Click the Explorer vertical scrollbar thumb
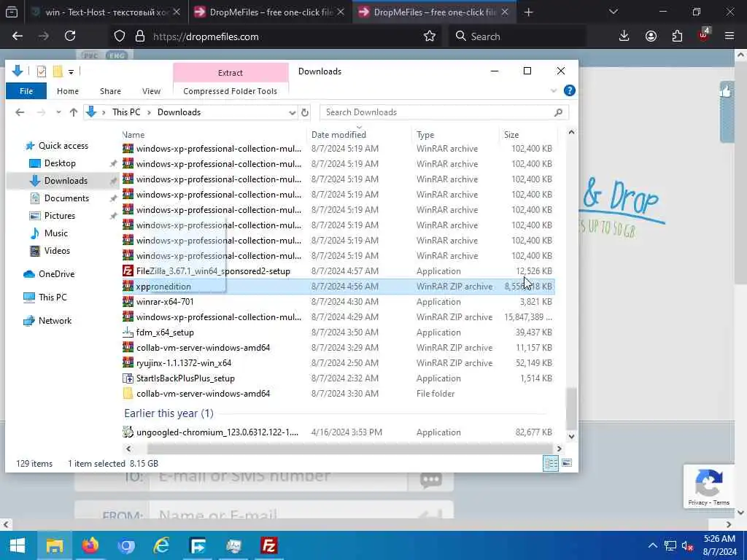747x560 pixels. pos(571,408)
